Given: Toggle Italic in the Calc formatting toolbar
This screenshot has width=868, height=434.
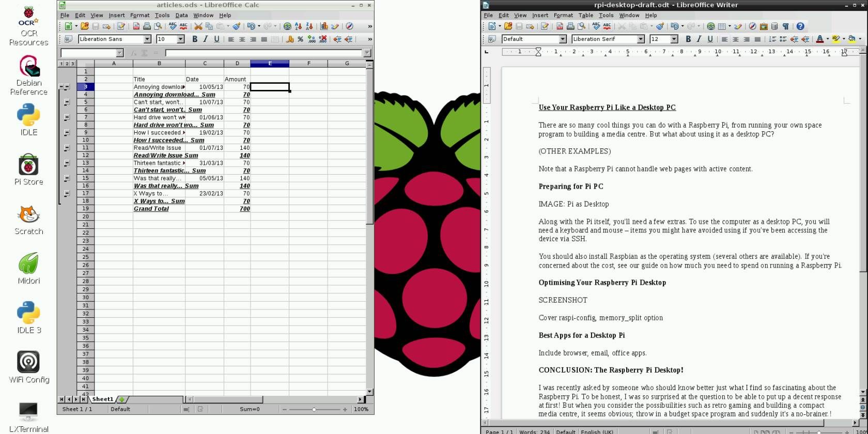Looking at the screenshot, I should pos(206,39).
